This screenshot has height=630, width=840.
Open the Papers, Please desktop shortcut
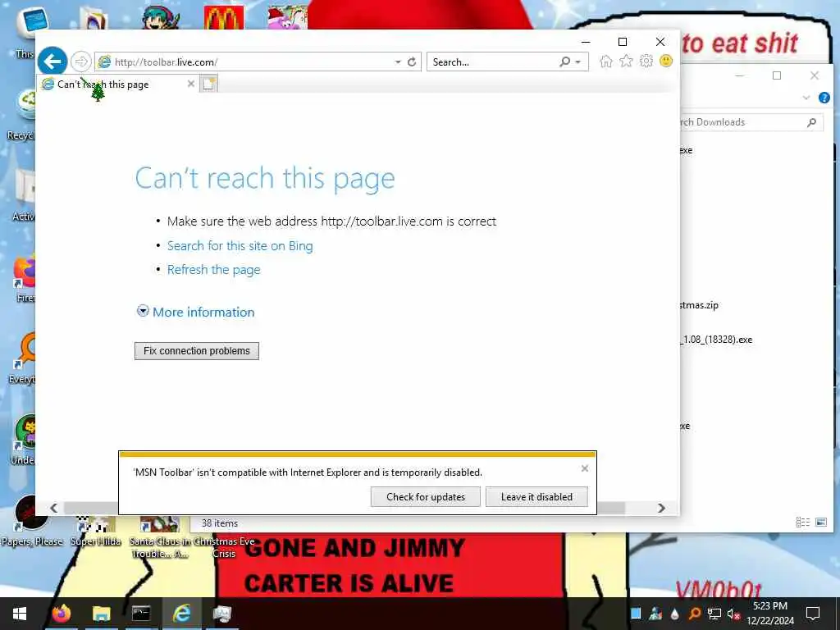(32, 520)
